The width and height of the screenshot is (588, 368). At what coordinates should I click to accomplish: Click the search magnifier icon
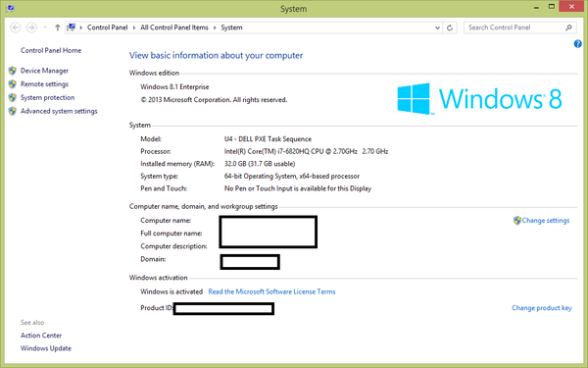568,27
